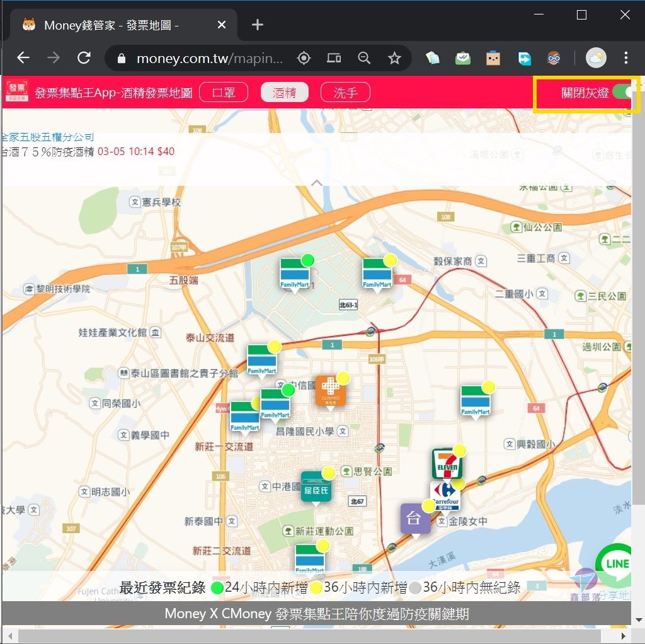Switch to the 口罩 map filter

(224, 92)
